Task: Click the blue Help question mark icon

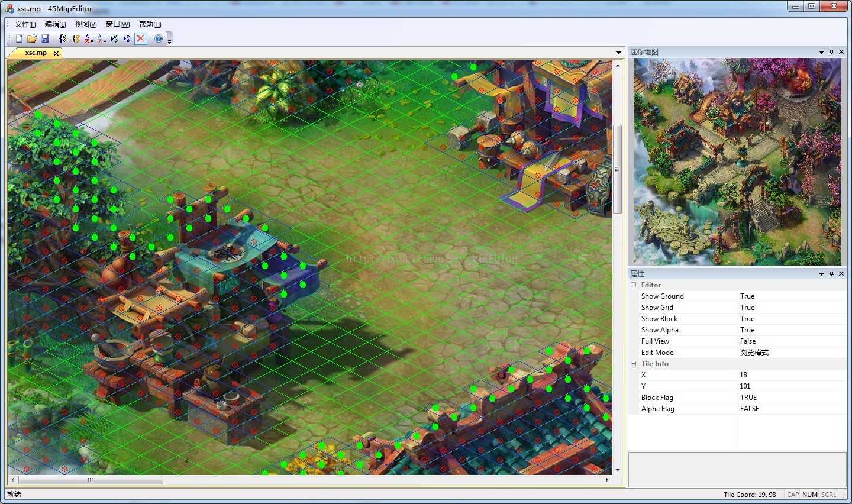Action: tap(159, 38)
